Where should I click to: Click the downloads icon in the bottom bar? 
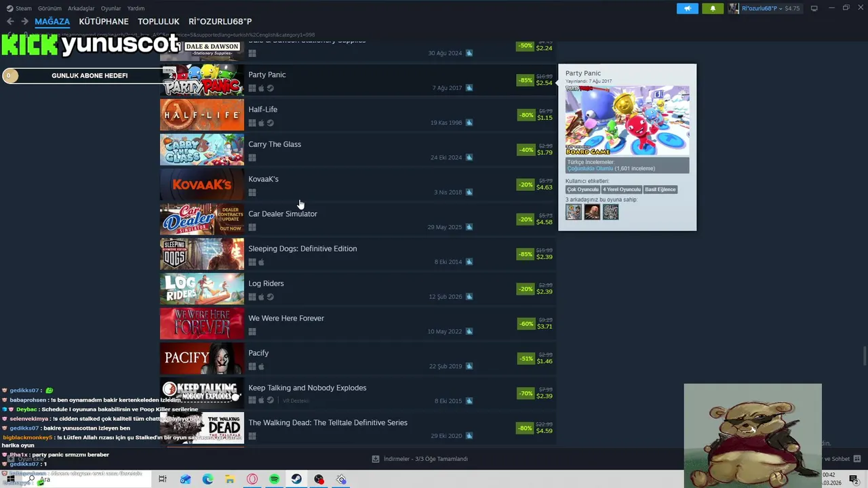tap(376, 459)
